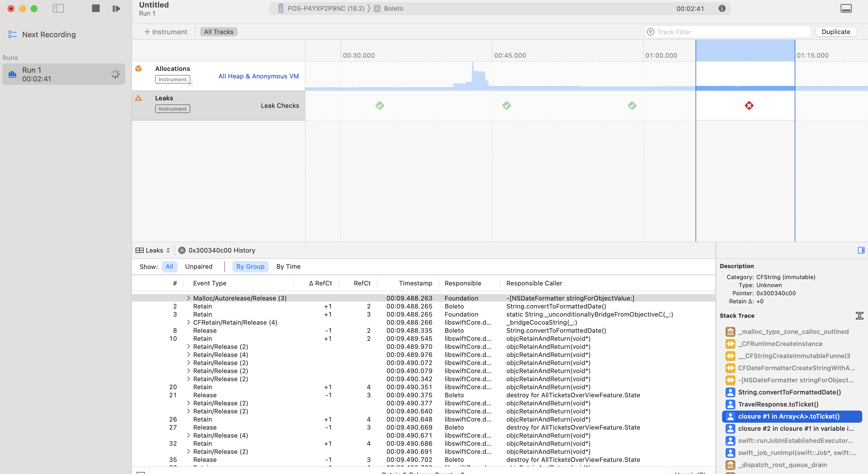The height and width of the screenshot is (474, 868).
Task: Select Unpaired in the Show filter
Action: click(x=198, y=266)
